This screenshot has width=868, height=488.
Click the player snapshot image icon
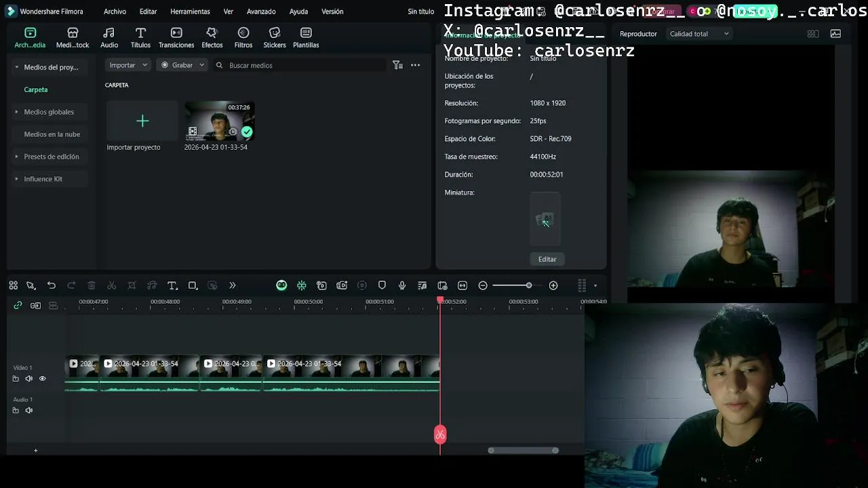[x=835, y=34]
